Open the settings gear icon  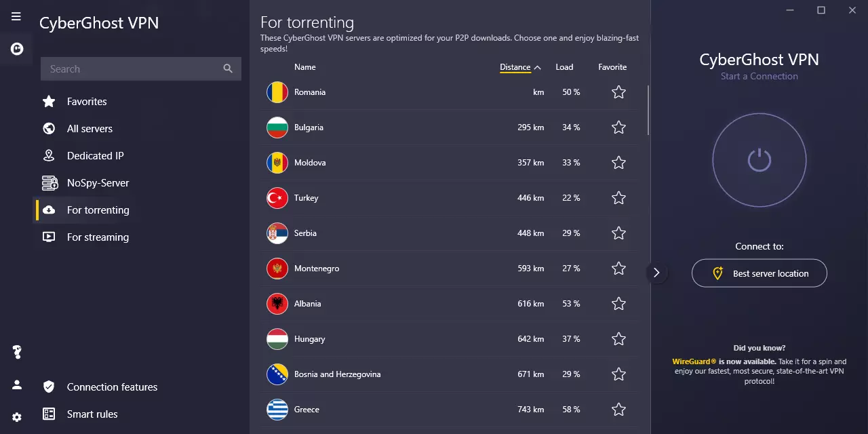click(17, 417)
